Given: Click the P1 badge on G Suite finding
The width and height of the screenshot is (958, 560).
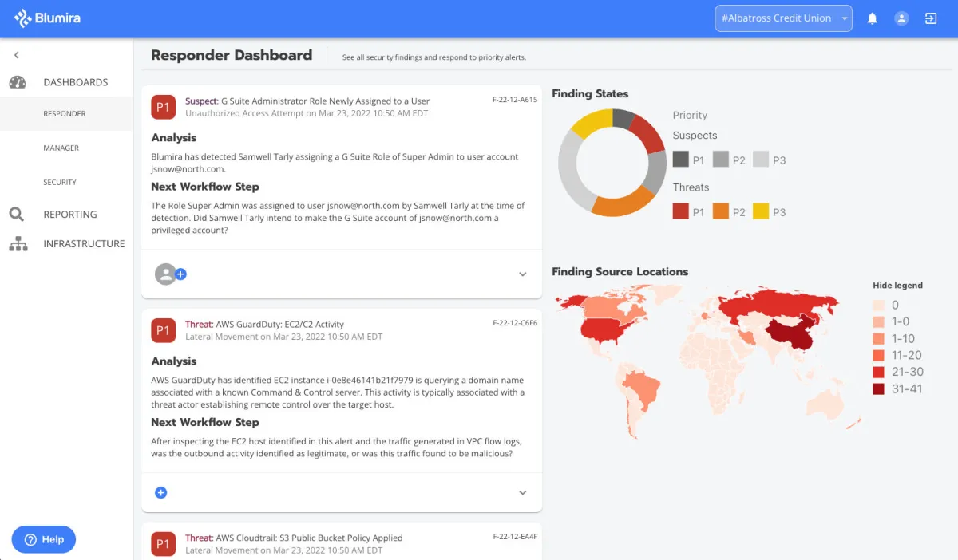Looking at the screenshot, I should coord(164,107).
